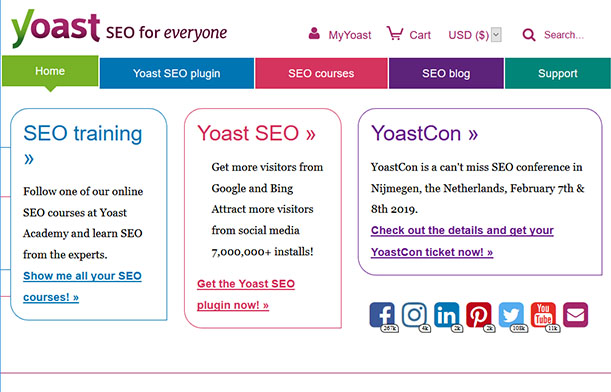Screen dimensions: 611x392
Task: Open the Yoast SEO plugin tab
Action: point(177,73)
